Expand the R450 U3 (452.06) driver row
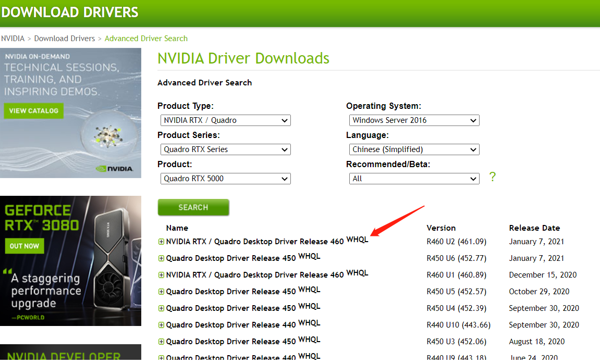This screenshot has width=600, height=364. [x=161, y=342]
